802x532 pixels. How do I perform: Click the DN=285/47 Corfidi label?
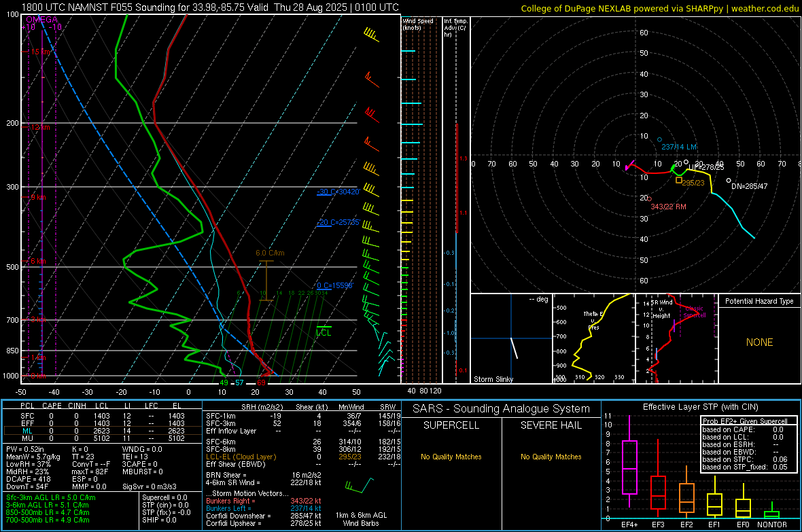click(x=749, y=186)
